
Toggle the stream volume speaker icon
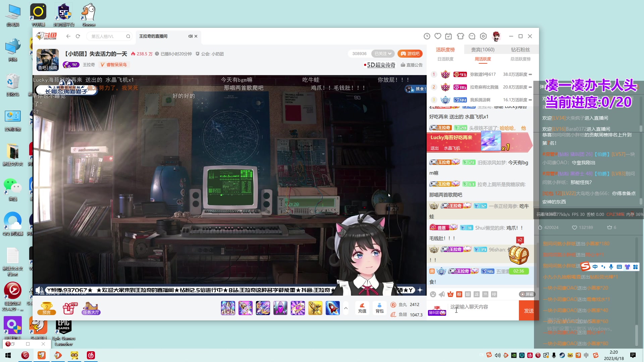pyautogui.click(x=39, y=290)
